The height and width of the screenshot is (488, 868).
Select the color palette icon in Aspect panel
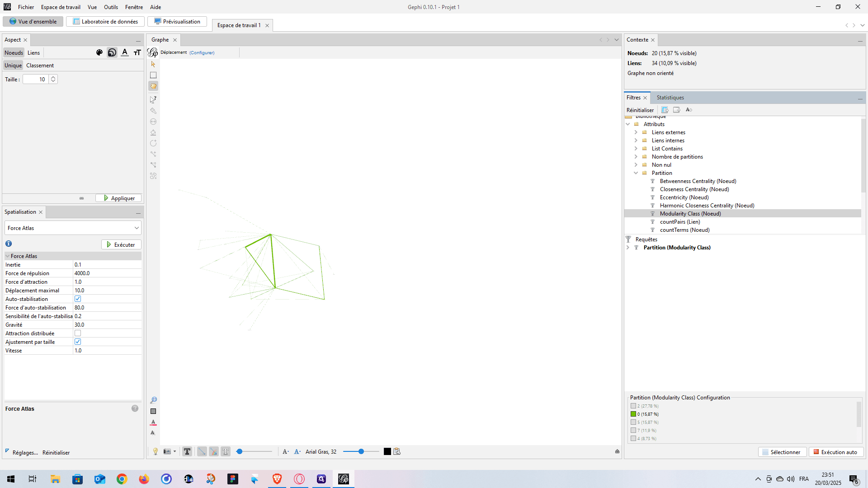click(x=99, y=53)
